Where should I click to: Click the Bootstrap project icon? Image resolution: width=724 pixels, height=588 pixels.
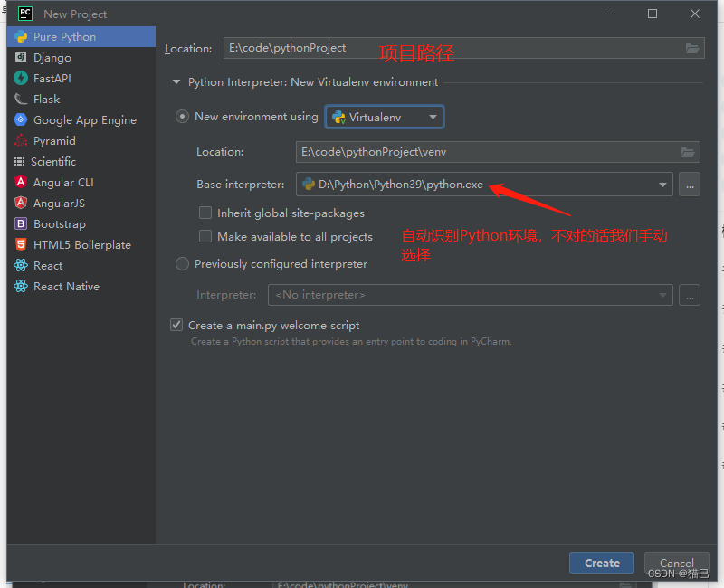21,223
